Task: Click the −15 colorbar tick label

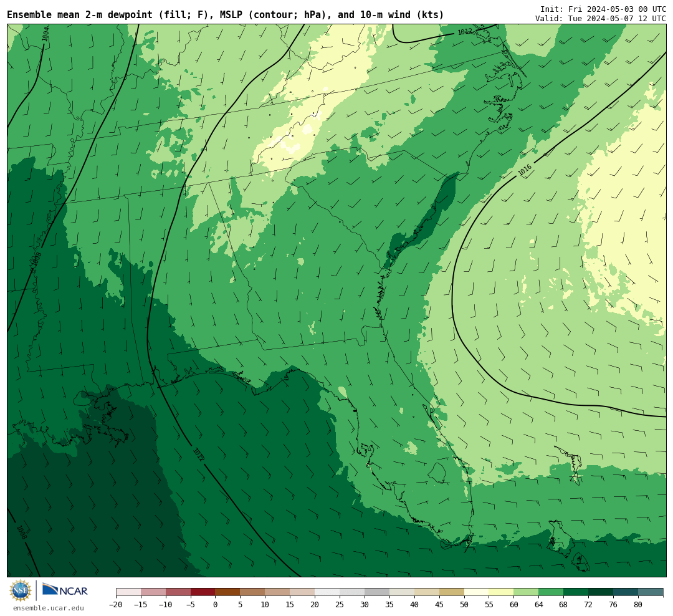Action: [x=141, y=604]
